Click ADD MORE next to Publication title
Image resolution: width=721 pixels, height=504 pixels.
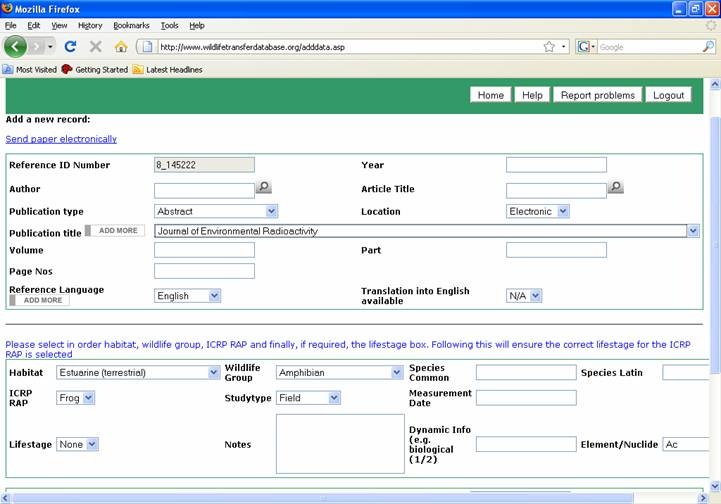tap(115, 230)
